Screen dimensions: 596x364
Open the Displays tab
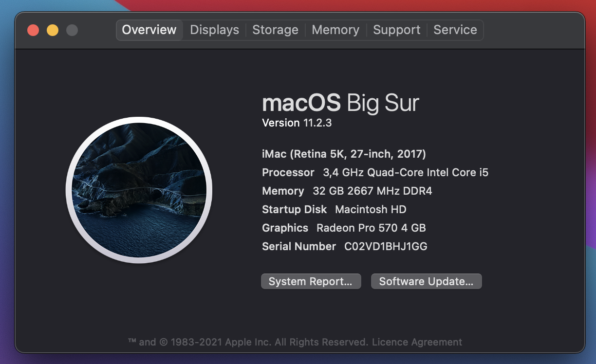pos(214,30)
